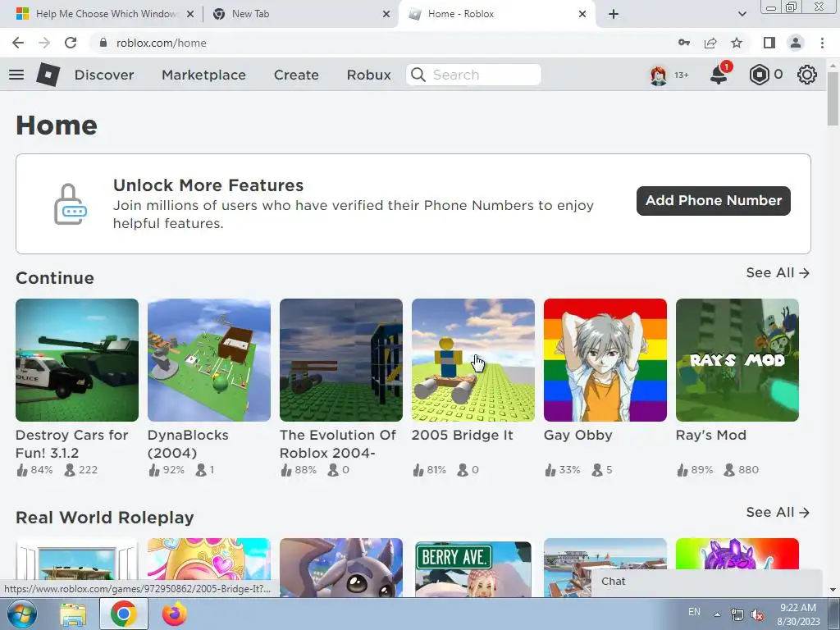Image resolution: width=840 pixels, height=630 pixels.
Task: Click the Gay Obby title text
Action: (578, 435)
